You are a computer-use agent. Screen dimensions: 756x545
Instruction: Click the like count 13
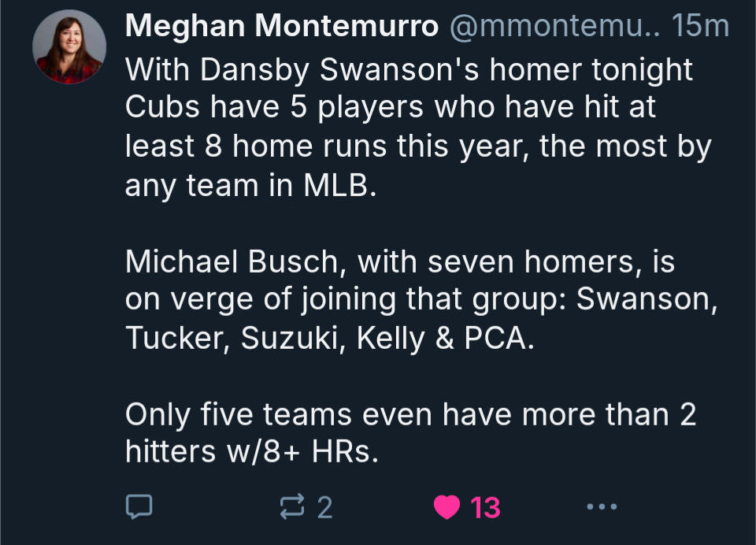pyautogui.click(x=485, y=507)
